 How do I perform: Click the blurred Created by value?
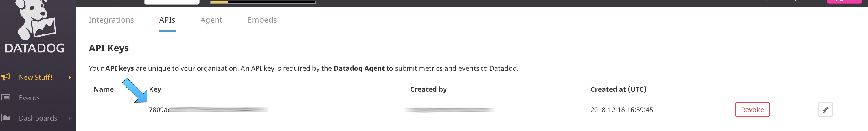449,110
